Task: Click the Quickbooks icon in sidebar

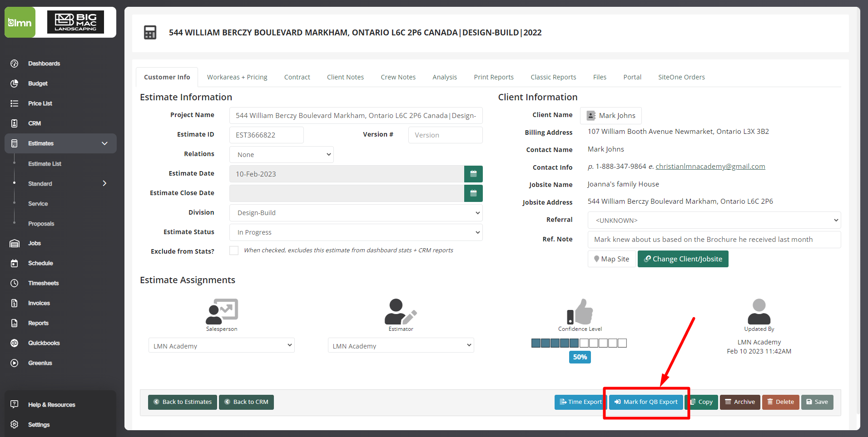Action: click(x=15, y=343)
